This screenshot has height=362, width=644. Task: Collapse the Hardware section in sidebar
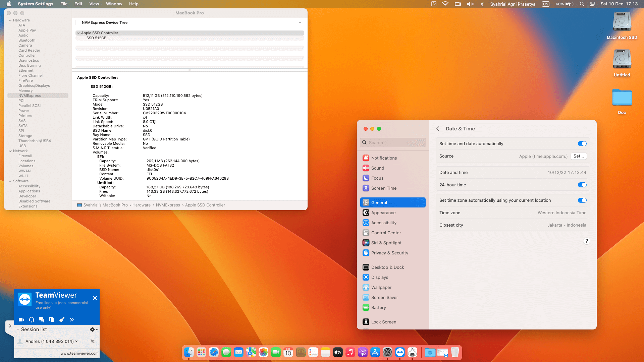pos(10,20)
